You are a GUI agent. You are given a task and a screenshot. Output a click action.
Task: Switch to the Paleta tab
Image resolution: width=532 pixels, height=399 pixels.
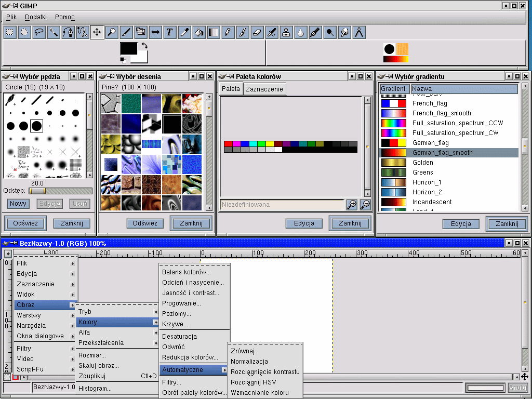pyautogui.click(x=231, y=88)
